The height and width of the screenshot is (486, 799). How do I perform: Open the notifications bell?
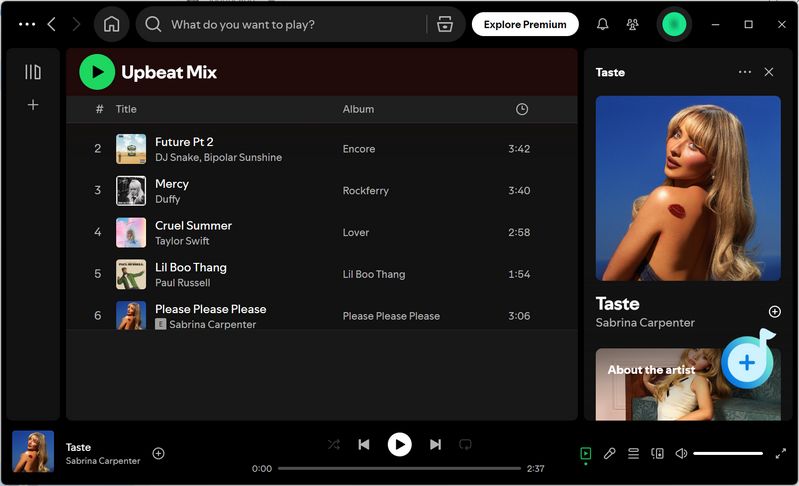602,24
